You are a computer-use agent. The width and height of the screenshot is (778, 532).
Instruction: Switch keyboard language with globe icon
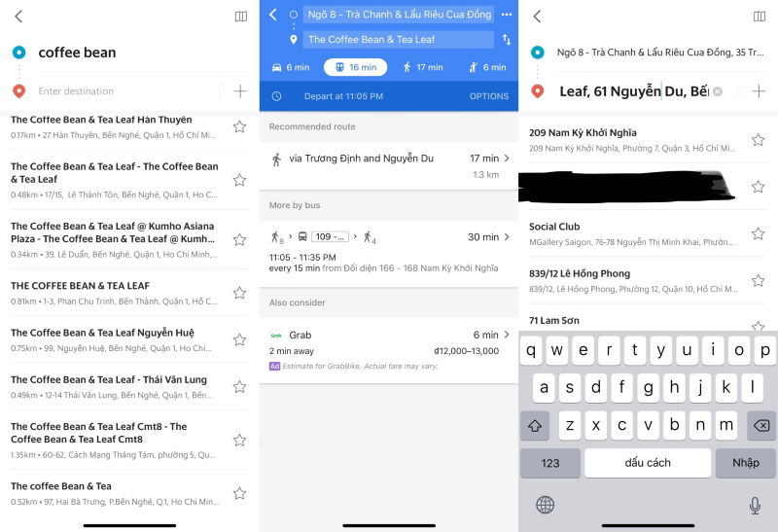pyautogui.click(x=545, y=505)
